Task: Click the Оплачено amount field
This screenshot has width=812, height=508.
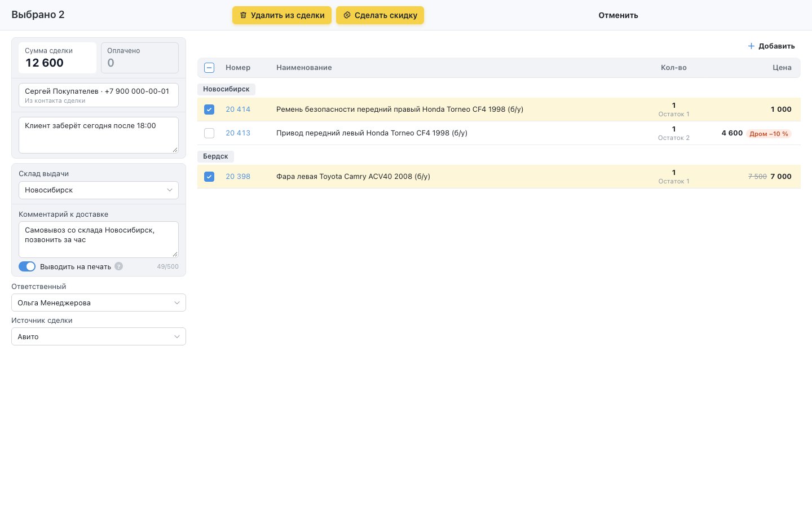Action: pos(140,58)
